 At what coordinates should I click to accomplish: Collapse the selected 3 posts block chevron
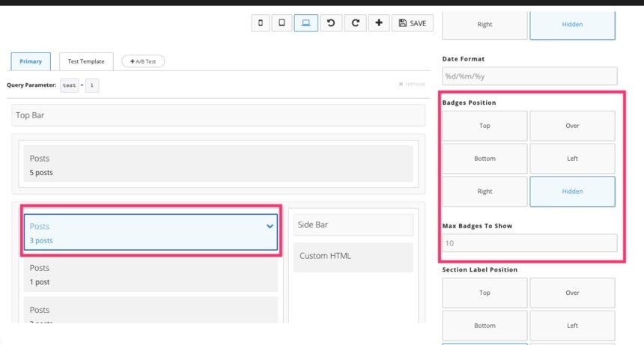coord(270,226)
